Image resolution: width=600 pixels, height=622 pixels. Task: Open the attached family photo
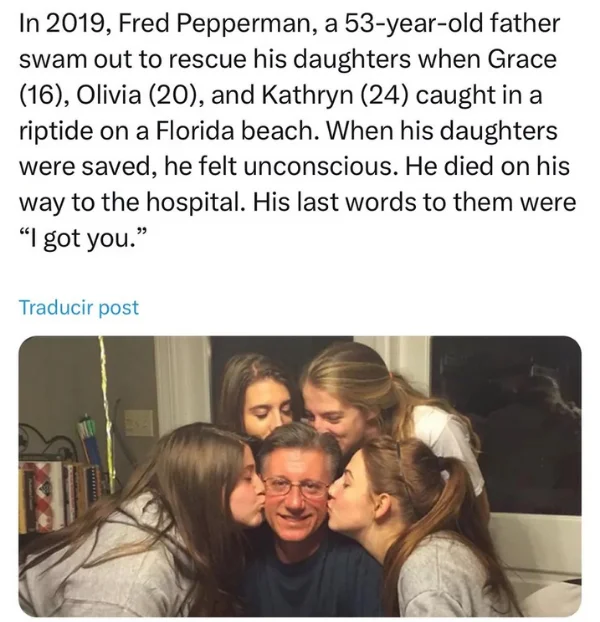300,476
